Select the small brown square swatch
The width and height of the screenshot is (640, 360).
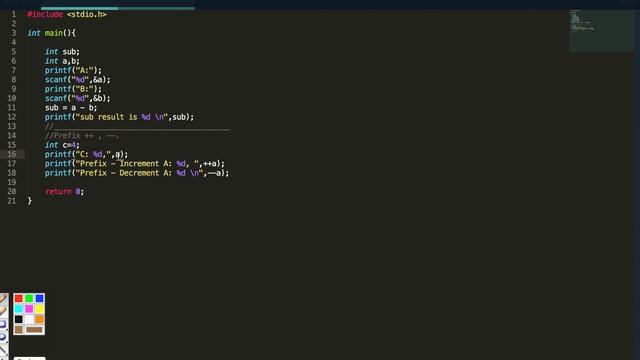[18, 329]
